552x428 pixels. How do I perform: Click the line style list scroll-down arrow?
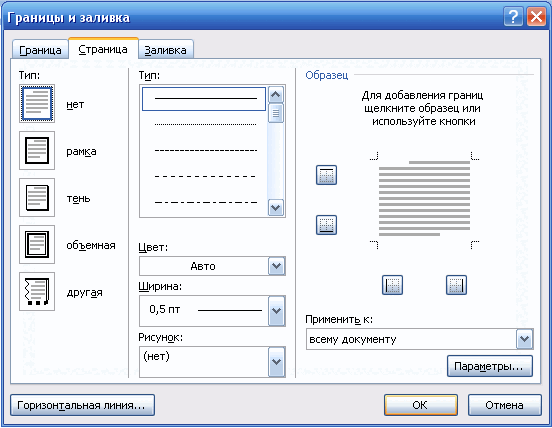276,207
